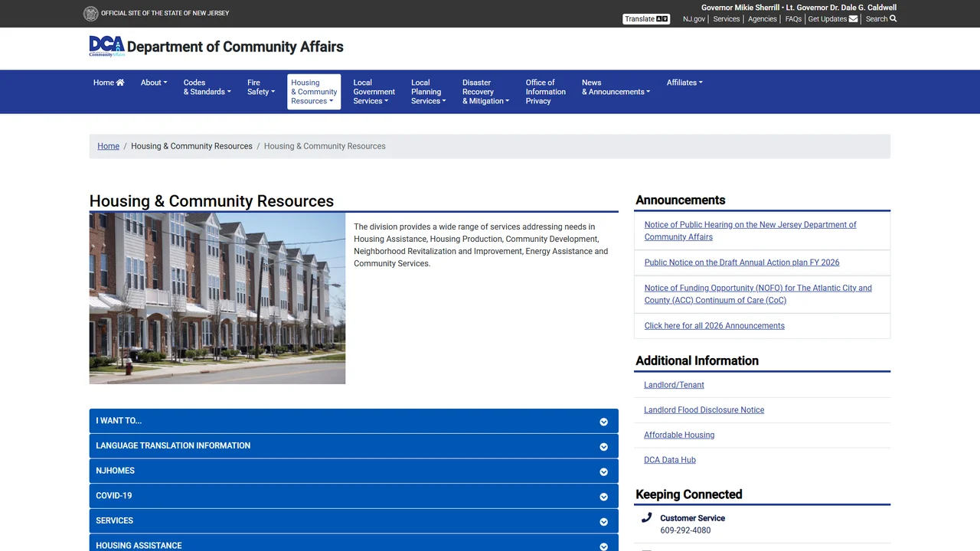Click the Customer Service phone icon

pos(647,518)
